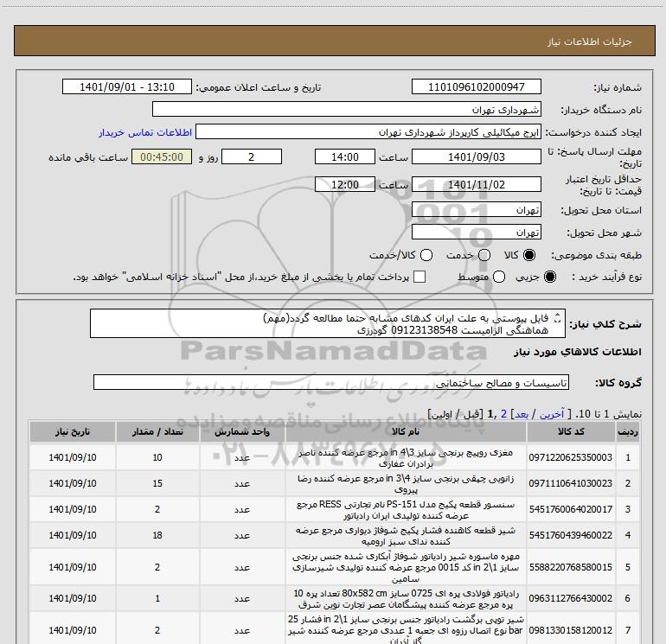
Task: Click the announcement date field 1401/09/01 - 13:10
Action: pyautogui.click(x=126, y=86)
